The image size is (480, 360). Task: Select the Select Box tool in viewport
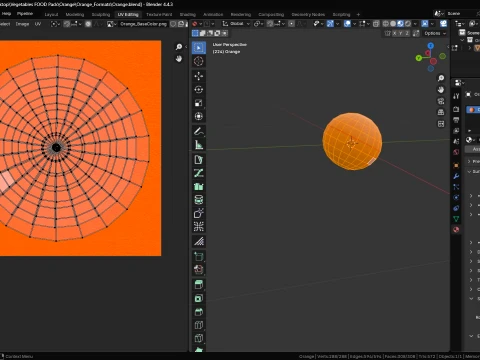click(199, 48)
